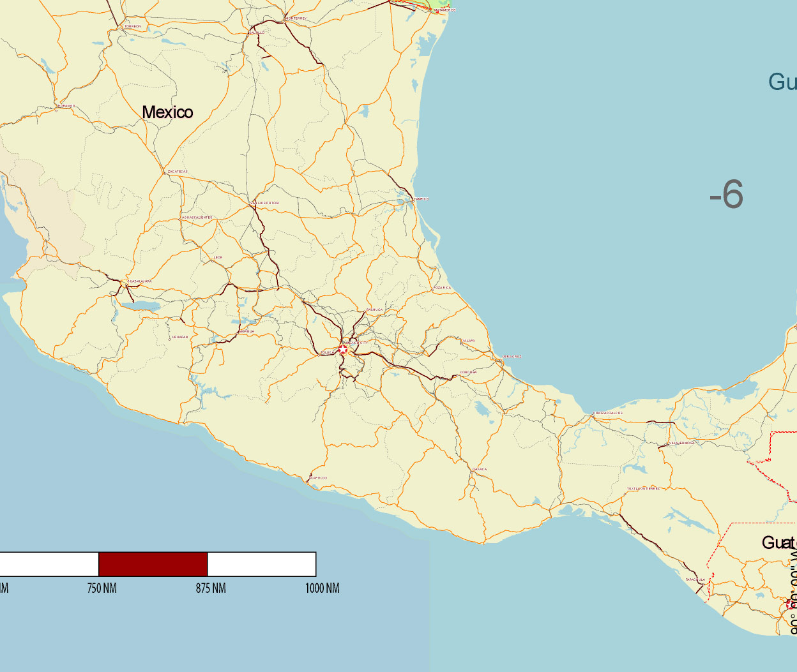This screenshot has width=797, height=672.
Task: Click the 'SAN LUIS POTOSI' city label
Action: 265,203
